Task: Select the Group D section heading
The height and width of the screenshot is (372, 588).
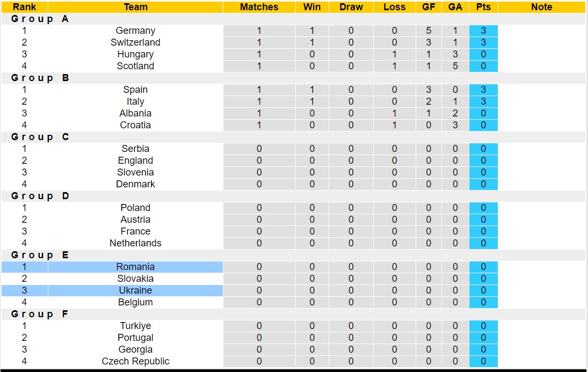Action: coord(40,196)
